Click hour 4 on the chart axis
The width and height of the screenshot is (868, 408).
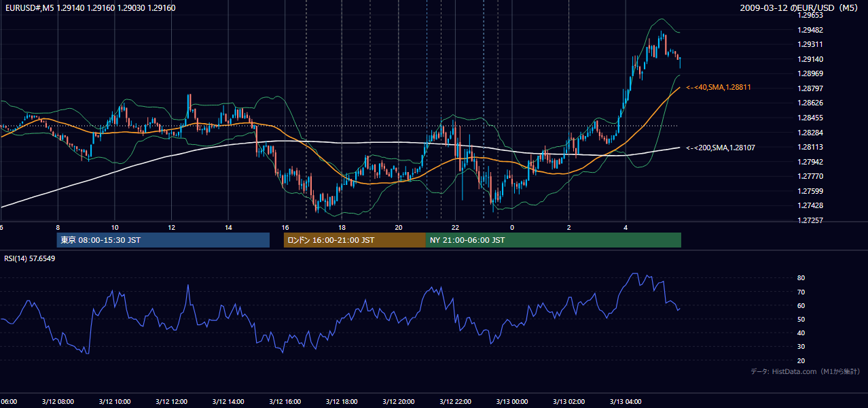626,227
